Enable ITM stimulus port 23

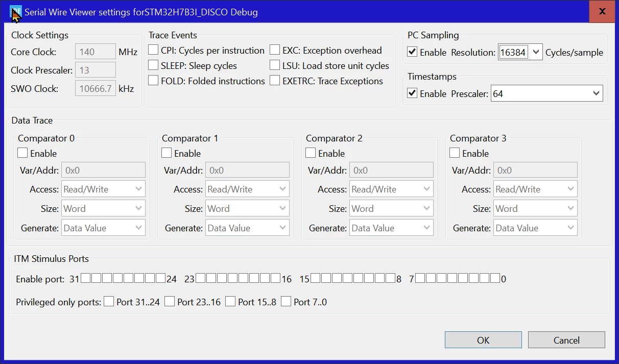[x=201, y=278]
